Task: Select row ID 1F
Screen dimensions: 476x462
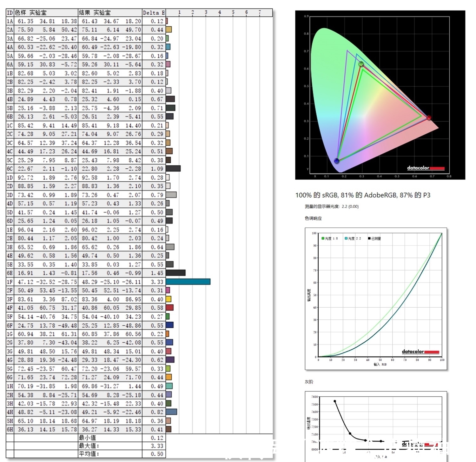Action: point(10,282)
